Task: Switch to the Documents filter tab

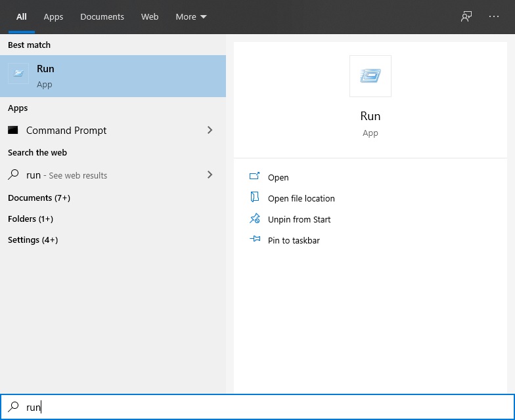Action: click(102, 16)
